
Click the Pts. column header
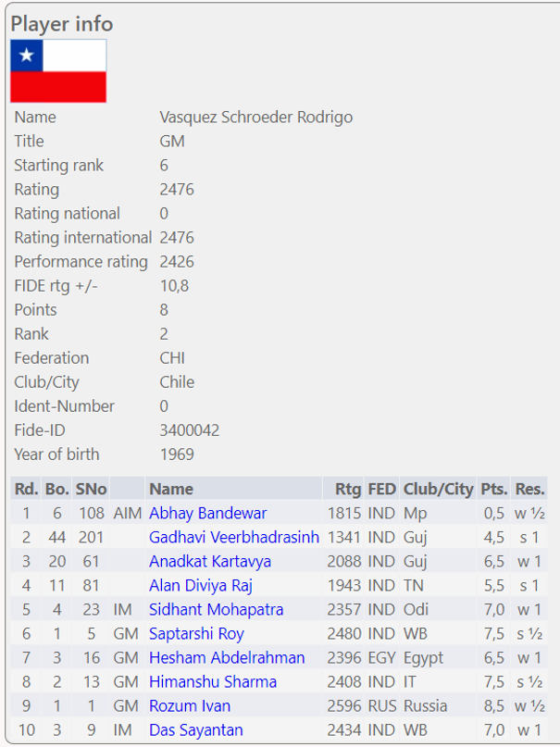(x=494, y=489)
